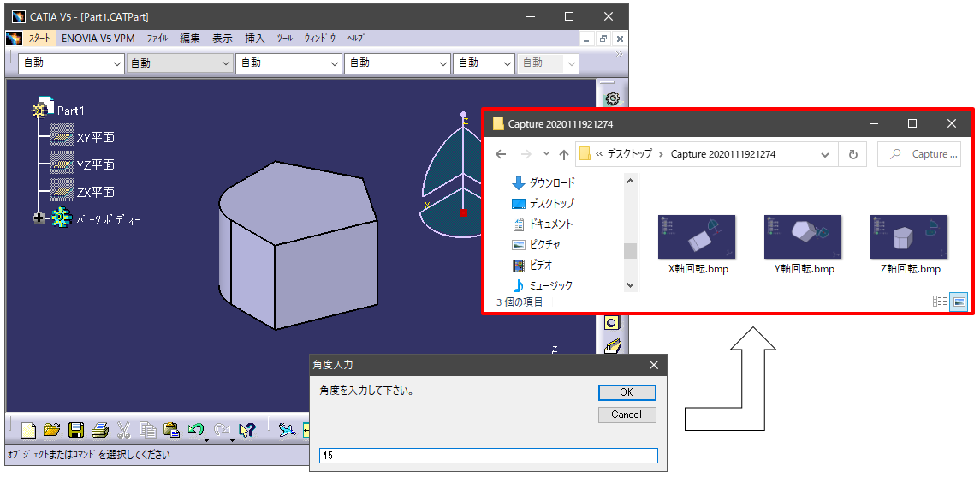
Task: Open a file with the folder icon
Action: tap(52, 430)
